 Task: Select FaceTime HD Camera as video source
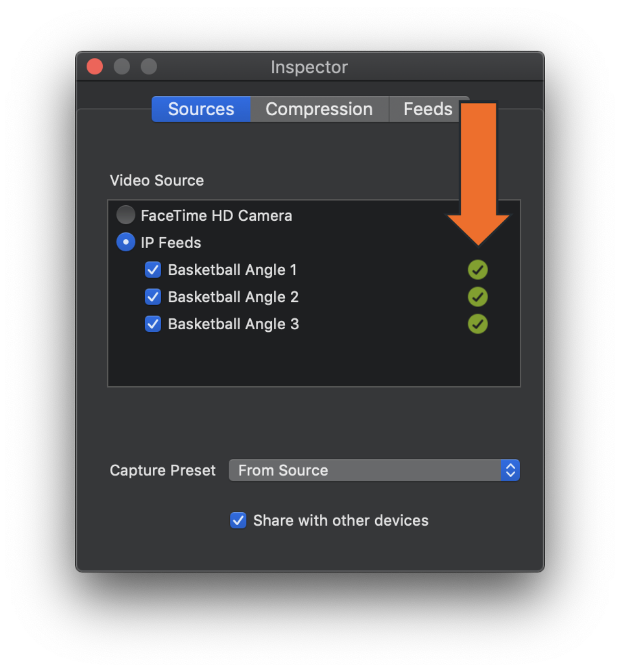(x=126, y=215)
